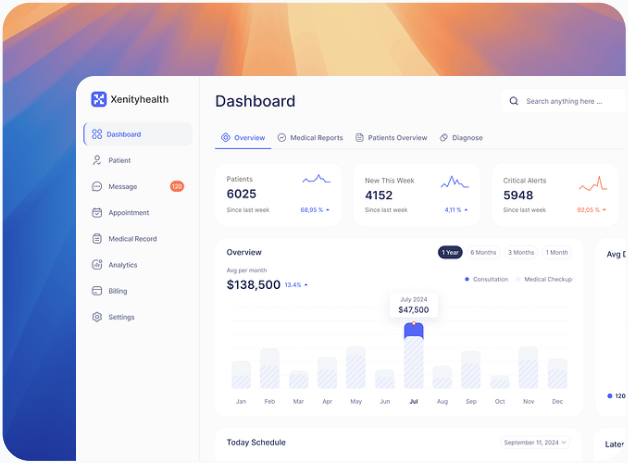Screen dimensions: 628x463
Task: Click the Dashboard item in the sidebar
Action: click(138, 134)
